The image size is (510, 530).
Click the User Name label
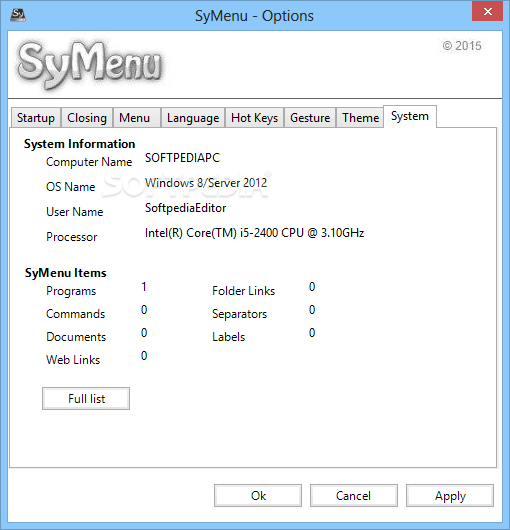click(x=75, y=212)
